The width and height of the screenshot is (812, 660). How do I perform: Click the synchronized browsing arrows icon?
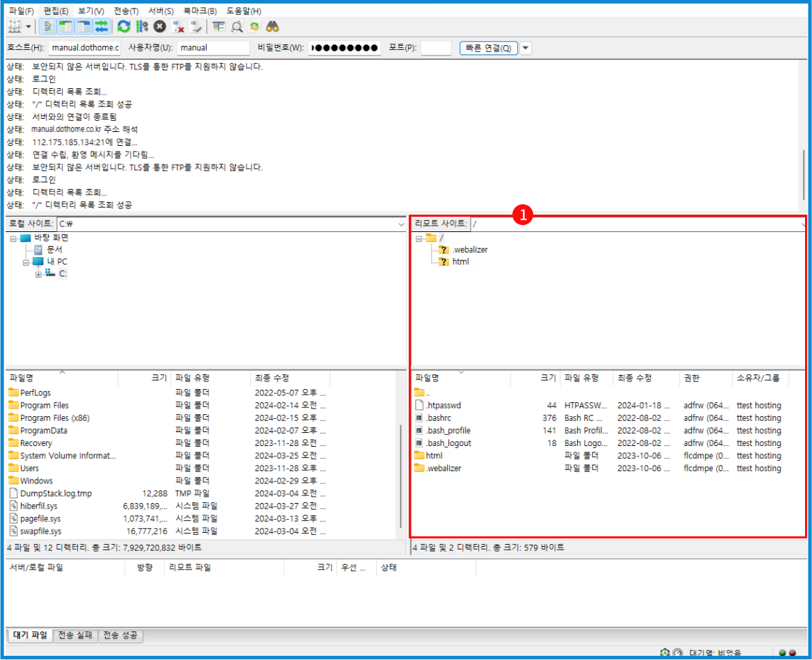[254, 26]
